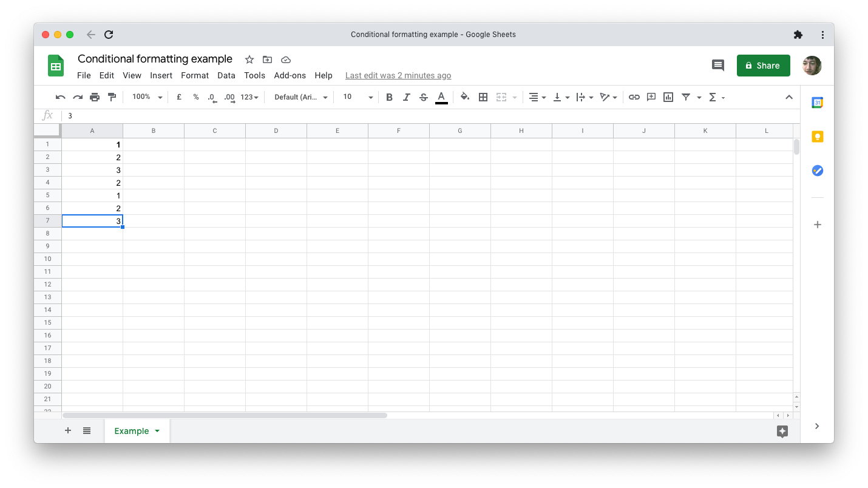The height and width of the screenshot is (488, 868).
Task: Open horizontal align dropdown
Action: click(x=537, y=97)
